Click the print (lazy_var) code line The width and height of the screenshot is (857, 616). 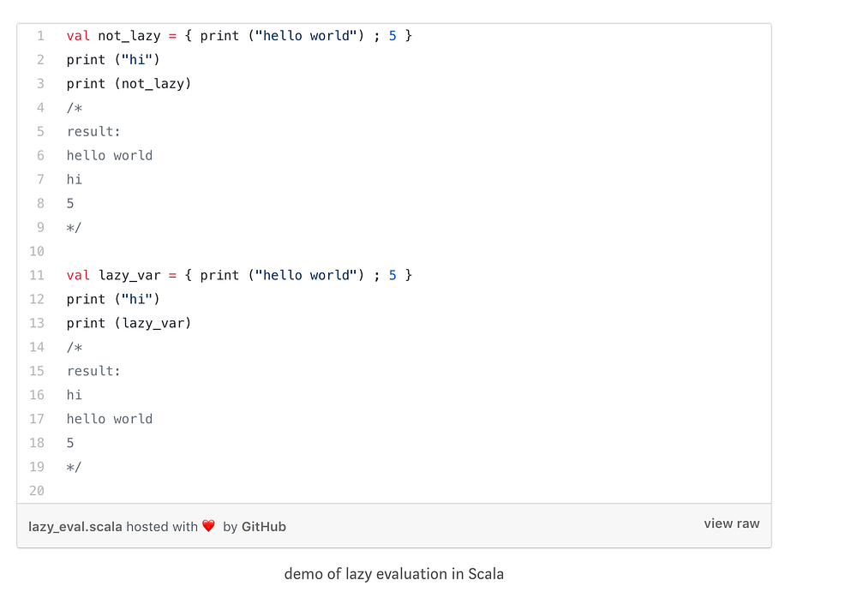pyautogui.click(x=129, y=323)
